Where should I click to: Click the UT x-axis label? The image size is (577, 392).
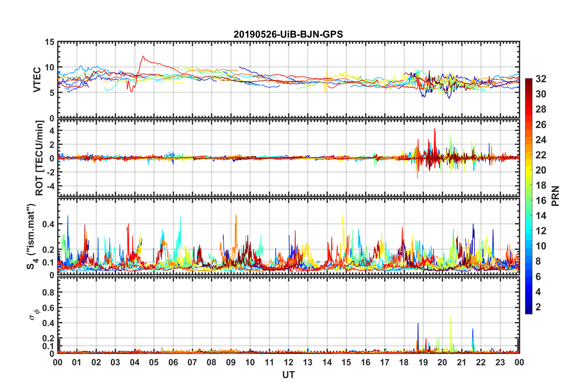pos(288,375)
